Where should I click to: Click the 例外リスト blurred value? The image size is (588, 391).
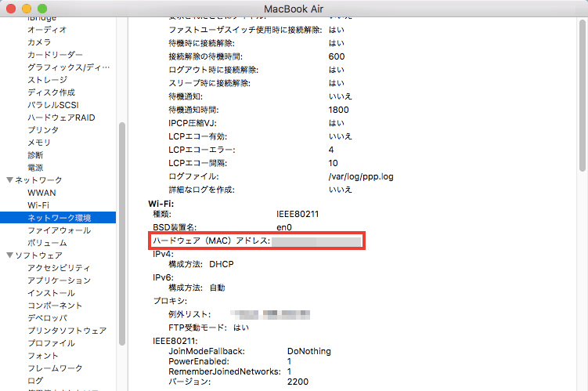[x=270, y=314]
